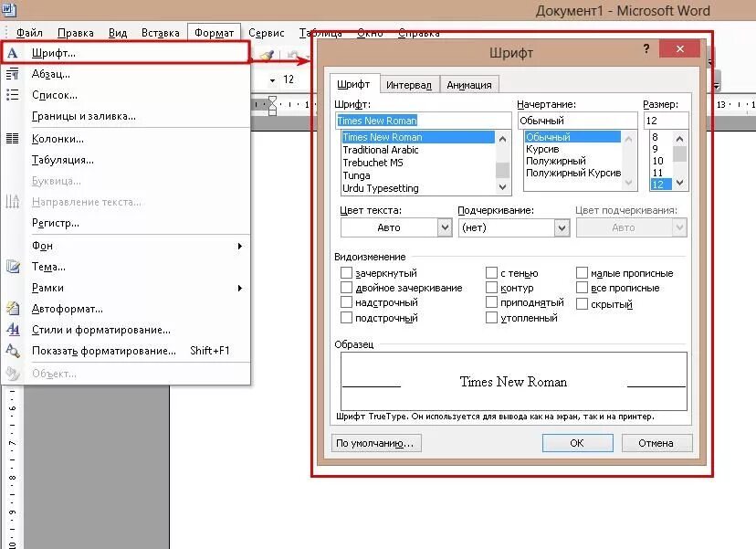
Task: Click the Показать форматирование magnifier icon
Action: tap(13, 351)
